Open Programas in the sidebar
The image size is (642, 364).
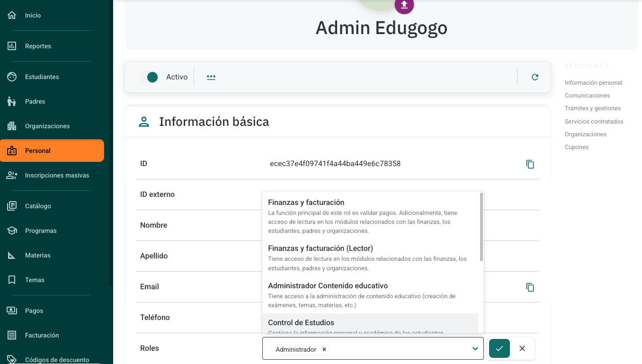tap(52, 231)
